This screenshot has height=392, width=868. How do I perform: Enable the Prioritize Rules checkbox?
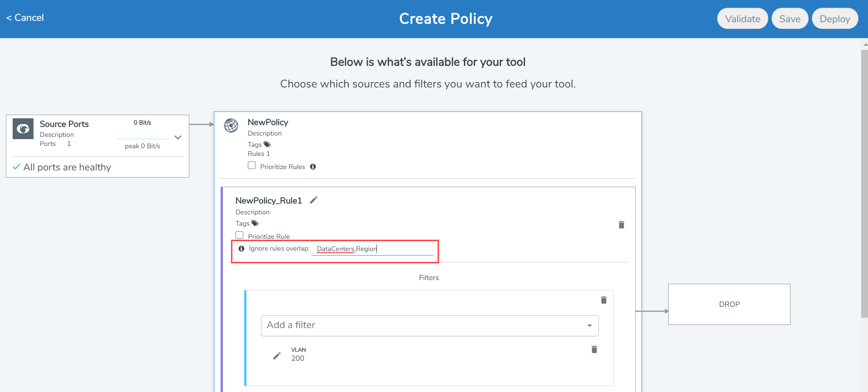click(252, 165)
